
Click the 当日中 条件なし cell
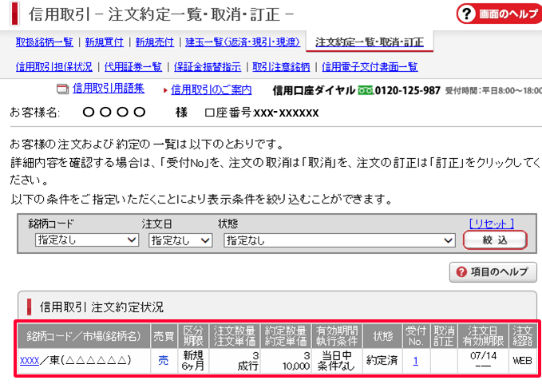coord(336,361)
